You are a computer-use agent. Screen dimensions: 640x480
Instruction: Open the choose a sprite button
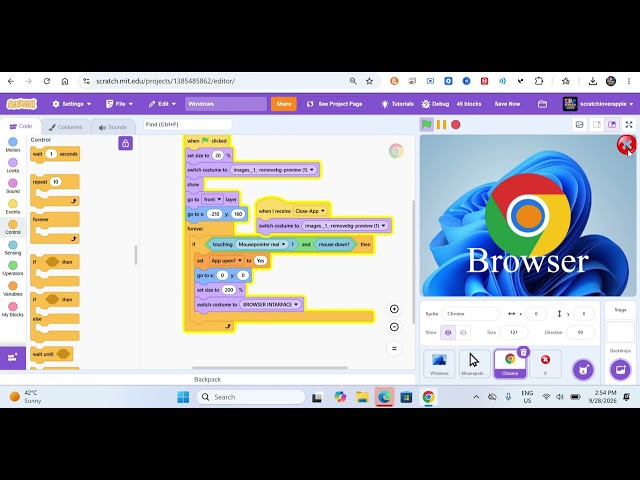pyautogui.click(x=583, y=369)
